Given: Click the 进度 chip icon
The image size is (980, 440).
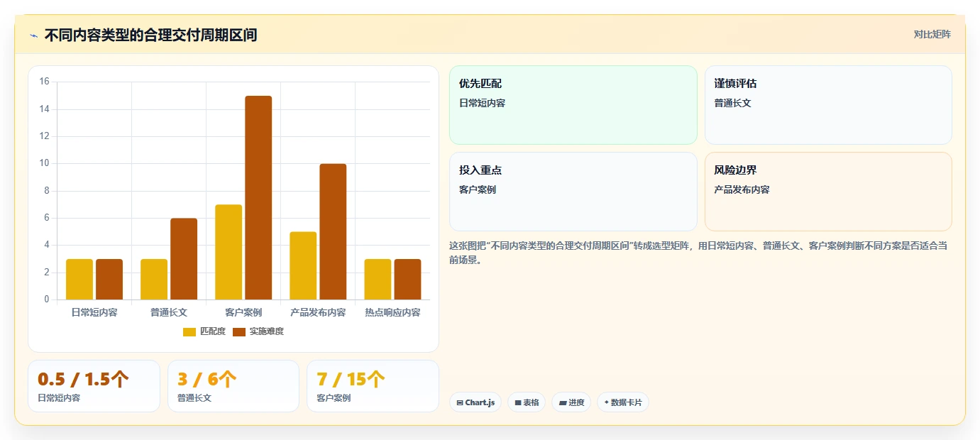Looking at the screenshot, I should (x=563, y=402).
